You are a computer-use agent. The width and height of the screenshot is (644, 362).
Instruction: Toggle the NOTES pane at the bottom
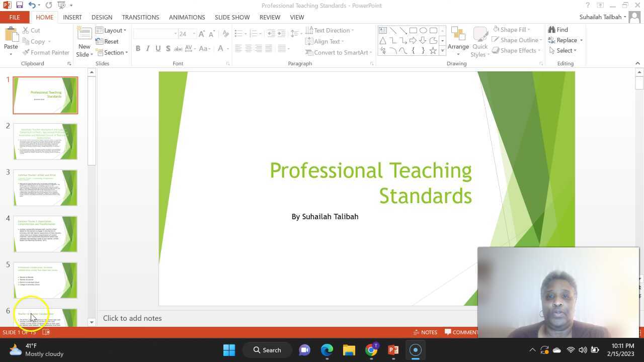[425, 332]
